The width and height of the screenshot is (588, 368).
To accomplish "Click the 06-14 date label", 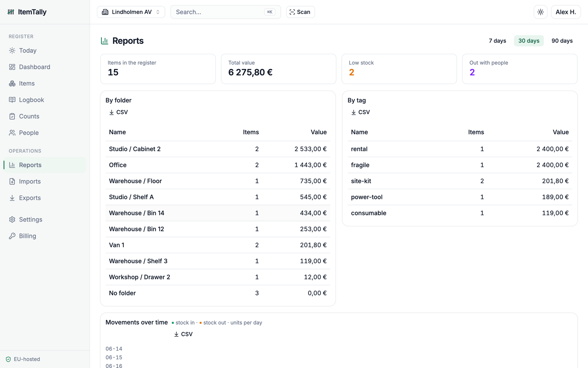I will [x=114, y=349].
